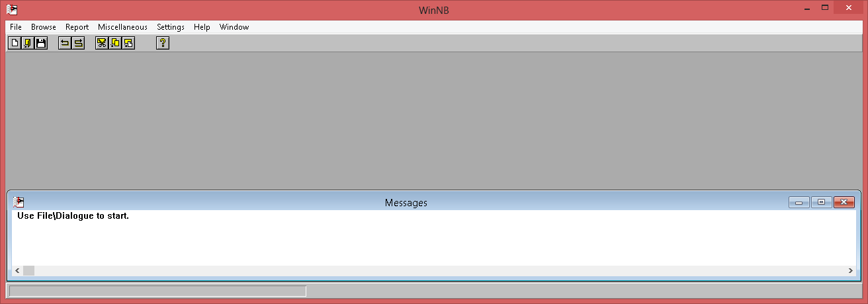Click the Undo arrow toolbar icon

click(x=65, y=43)
